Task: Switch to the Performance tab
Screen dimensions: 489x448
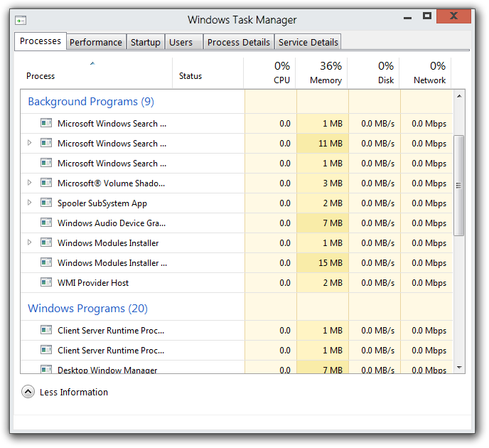Action: pos(96,42)
